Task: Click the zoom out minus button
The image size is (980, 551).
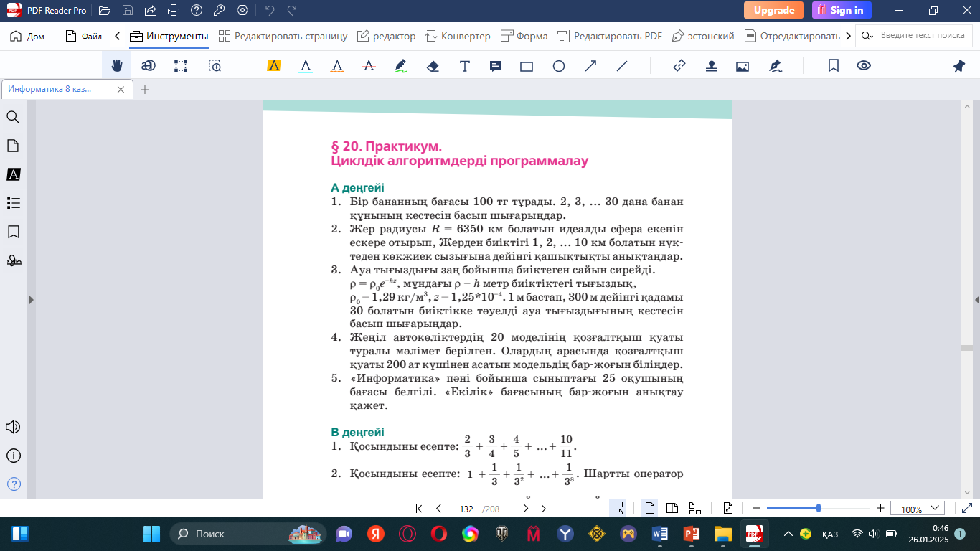Action: point(757,508)
